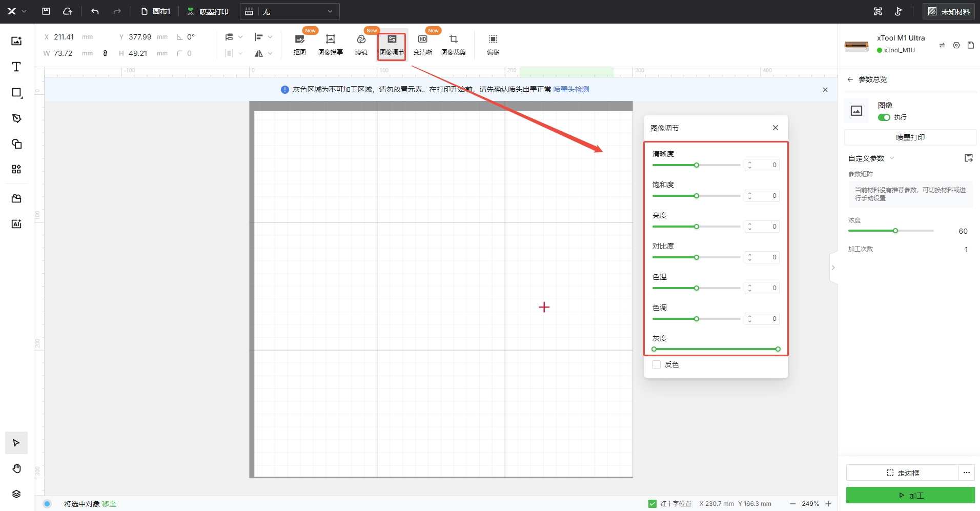Click the green 加工 process button

[910, 496]
